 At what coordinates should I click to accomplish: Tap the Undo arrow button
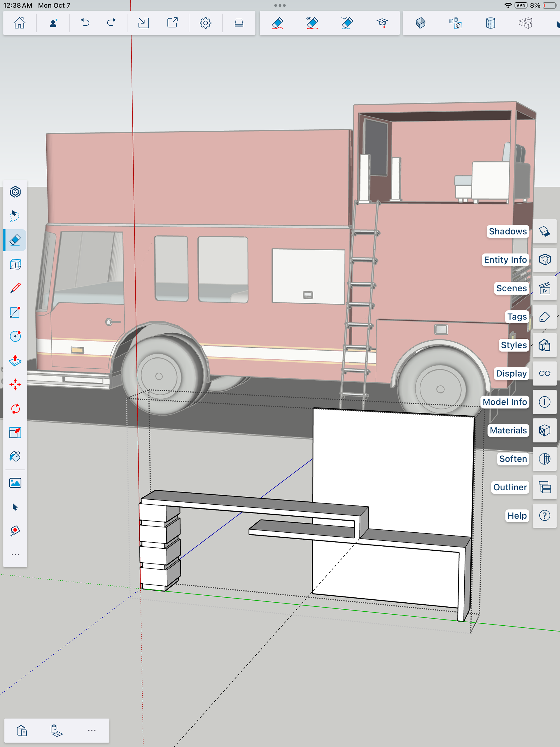(85, 23)
